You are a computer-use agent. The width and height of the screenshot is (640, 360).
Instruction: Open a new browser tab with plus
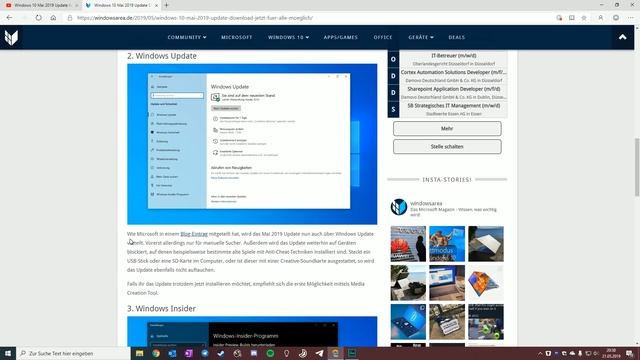(166, 5)
